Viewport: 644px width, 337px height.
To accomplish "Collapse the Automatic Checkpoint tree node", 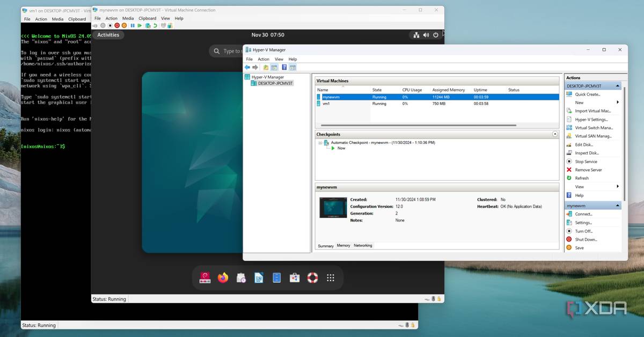I will (x=320, y=143).
